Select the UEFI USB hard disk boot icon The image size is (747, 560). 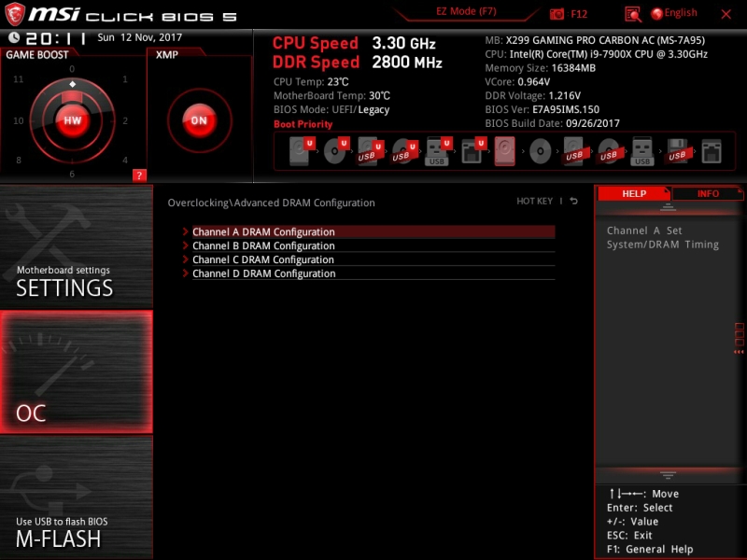370,151
